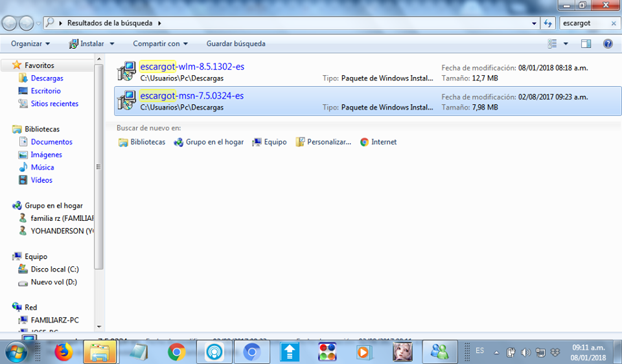The width and height of the screenshot is (622, 364).
Task: Select Equipo in the navigation pane
Action: (x=36, y=256)
